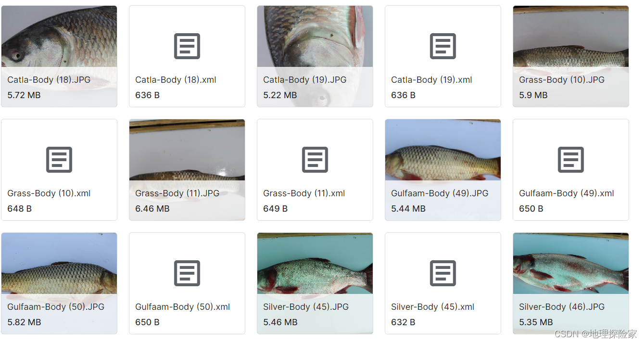Select the Catla-Body (19).xml file name
The image size is (644, 343).
[431, 80]
